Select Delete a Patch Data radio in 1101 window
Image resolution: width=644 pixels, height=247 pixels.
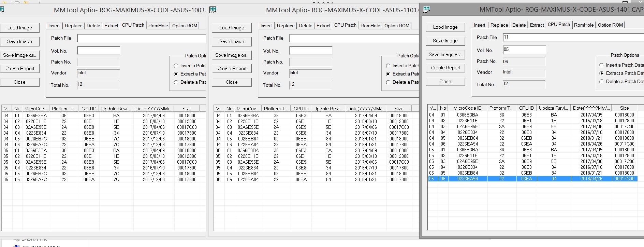388,82
